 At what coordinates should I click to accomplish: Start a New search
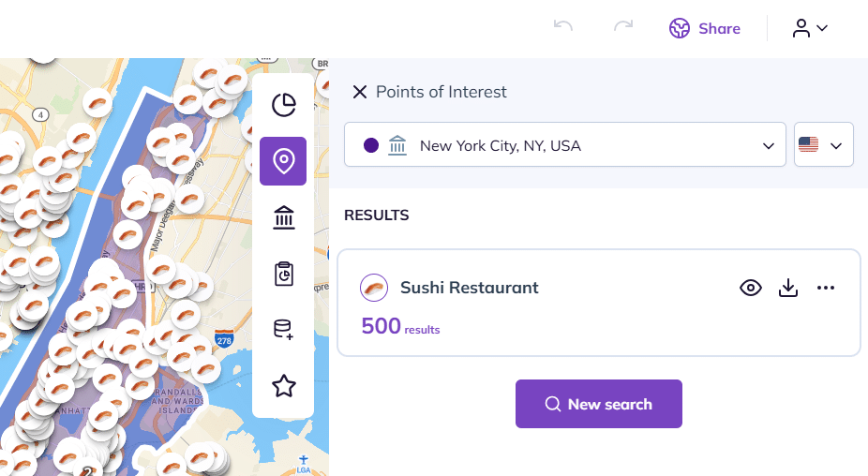point(599,404)
